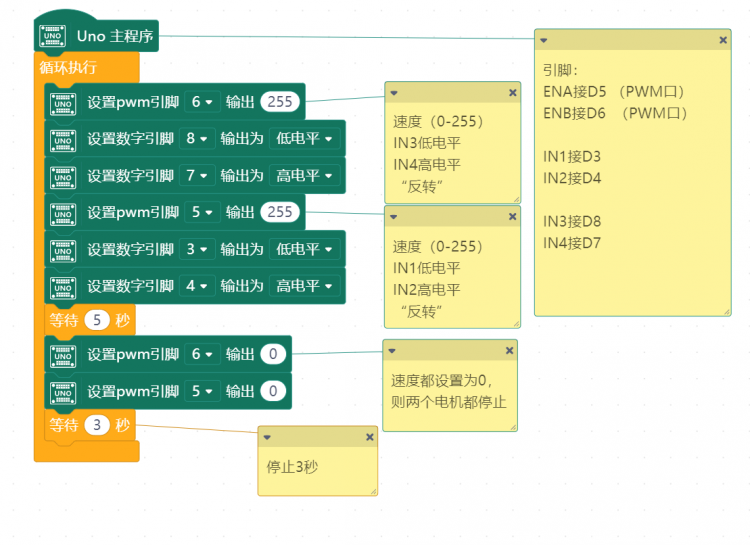This screenshot has width=750, height=545.
Task: Click the UNO icon on the digital pin 7 block
Action: (x=63, y=178)
